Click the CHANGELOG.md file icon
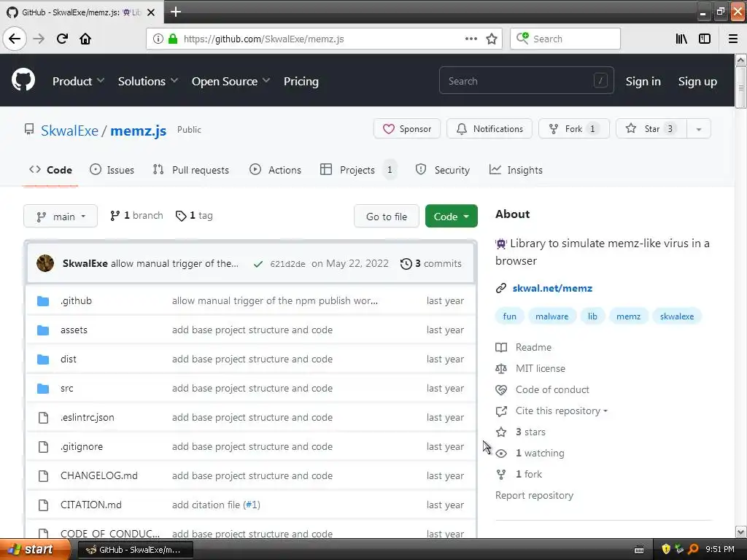 point(43,475)
